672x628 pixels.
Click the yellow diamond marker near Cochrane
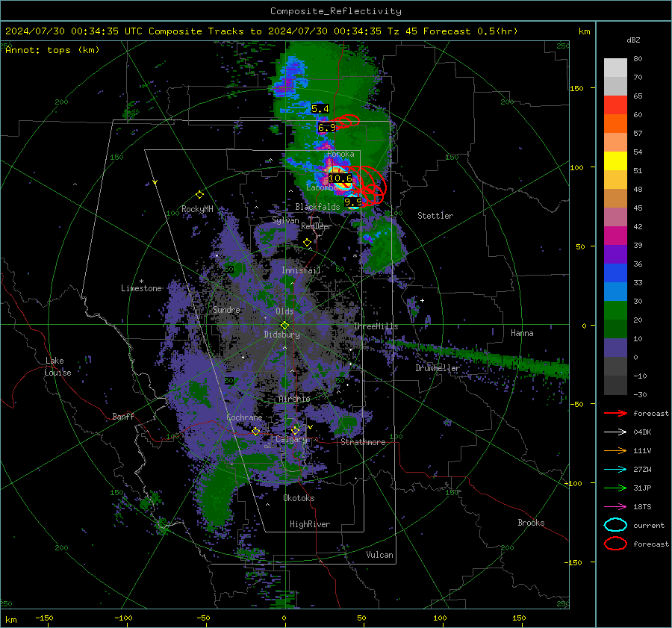[x=255, y=432]
